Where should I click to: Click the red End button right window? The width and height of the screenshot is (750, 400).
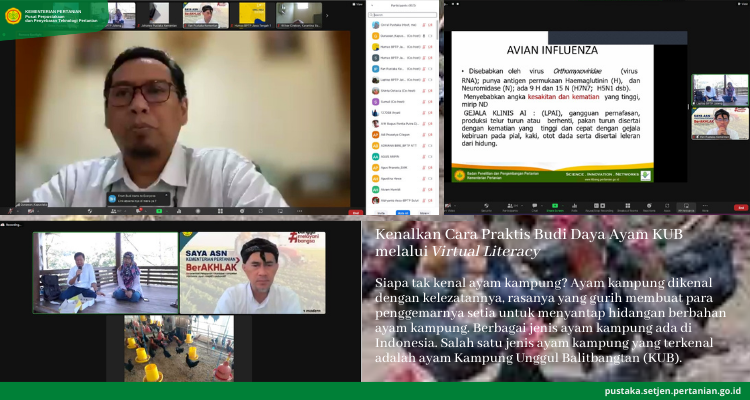click(741, 208)
